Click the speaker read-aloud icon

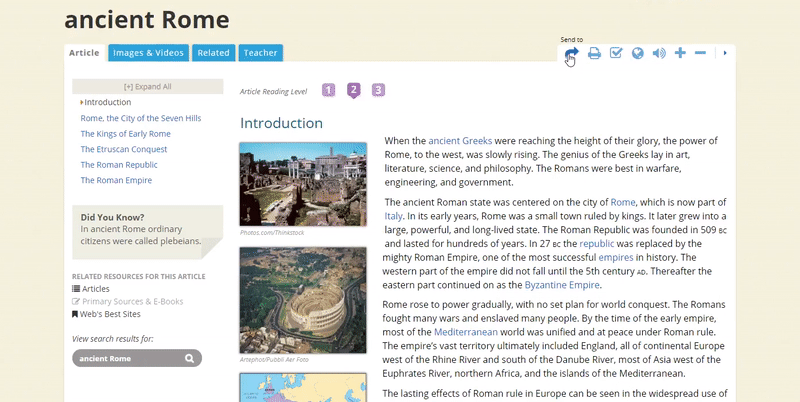tap(659, 53)
